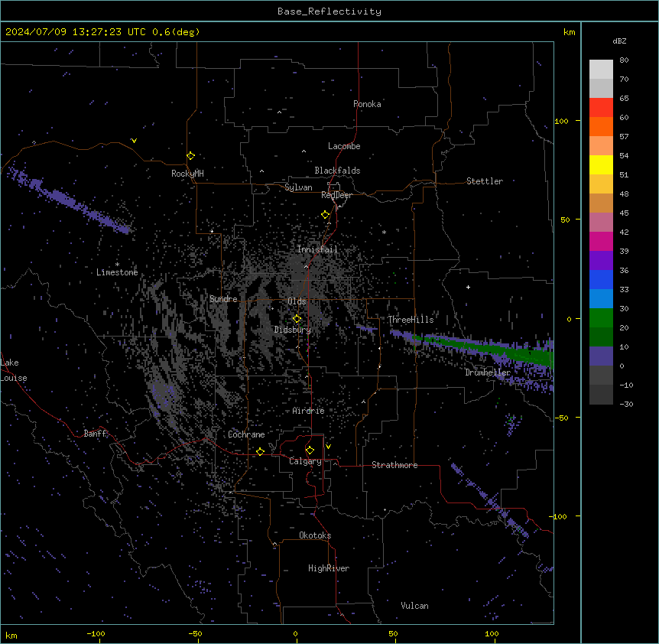Click the Calgary city label
Viewport: 659px width, 644px height.
click(x=305, y=461)
